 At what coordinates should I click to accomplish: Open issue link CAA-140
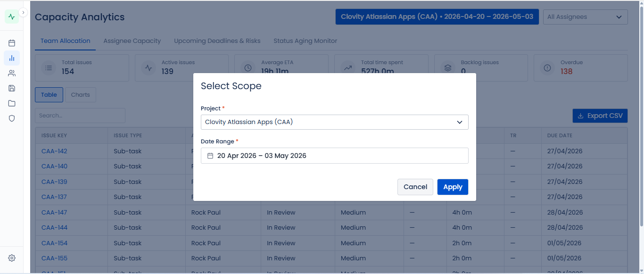54,166
